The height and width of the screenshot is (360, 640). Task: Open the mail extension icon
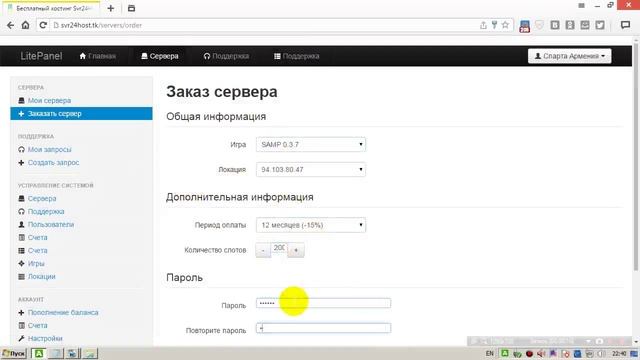(585, 25)
